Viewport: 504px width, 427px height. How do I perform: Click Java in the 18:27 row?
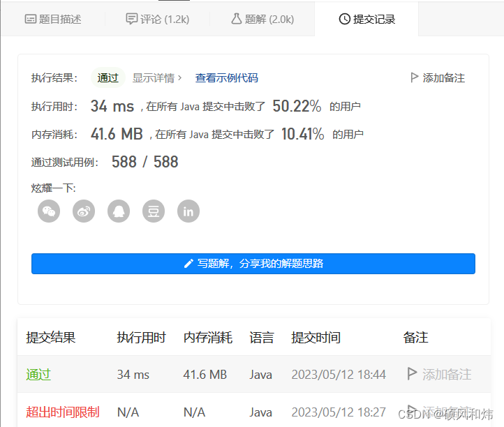click(260, 412)
